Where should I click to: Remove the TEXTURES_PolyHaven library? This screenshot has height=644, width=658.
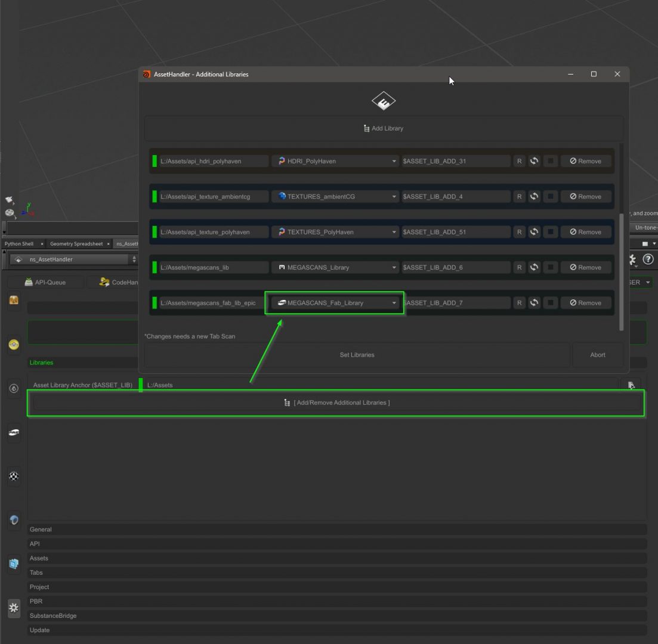585,232
